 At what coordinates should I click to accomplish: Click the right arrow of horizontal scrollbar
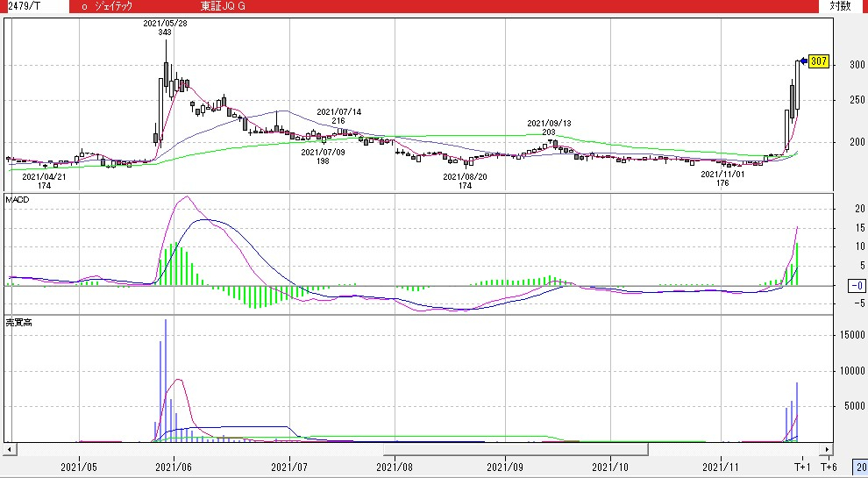tap(826, 450)
